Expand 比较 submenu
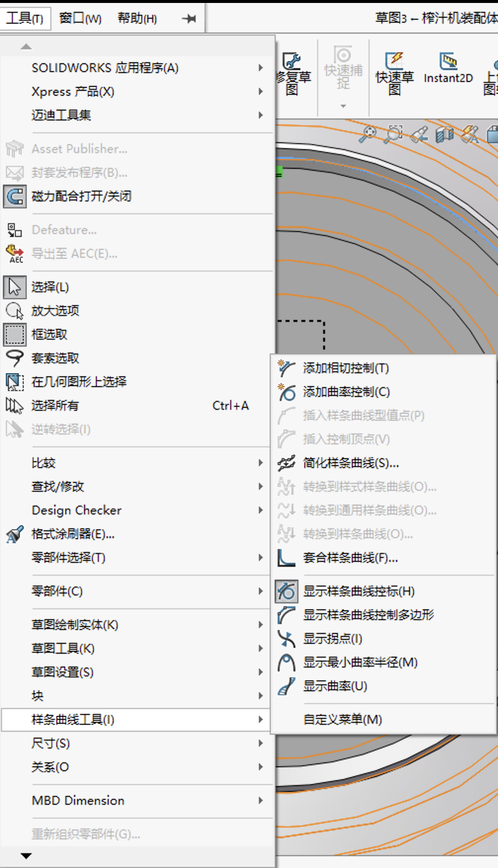 (137, 463)
